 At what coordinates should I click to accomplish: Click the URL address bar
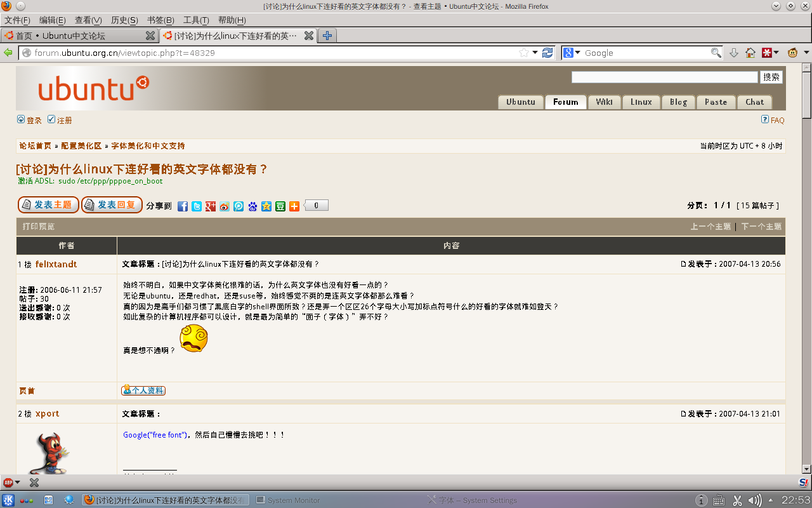pyautogui.click(x=276, y=53)
